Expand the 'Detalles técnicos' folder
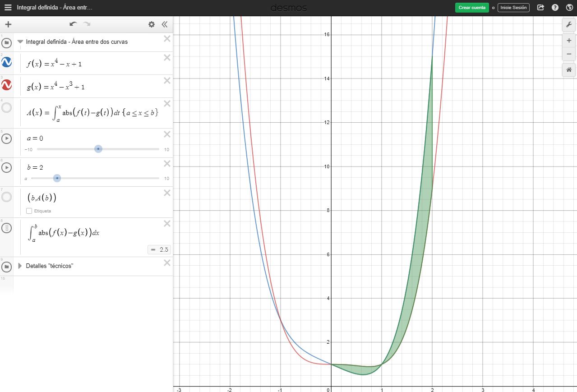 (20, 266)
